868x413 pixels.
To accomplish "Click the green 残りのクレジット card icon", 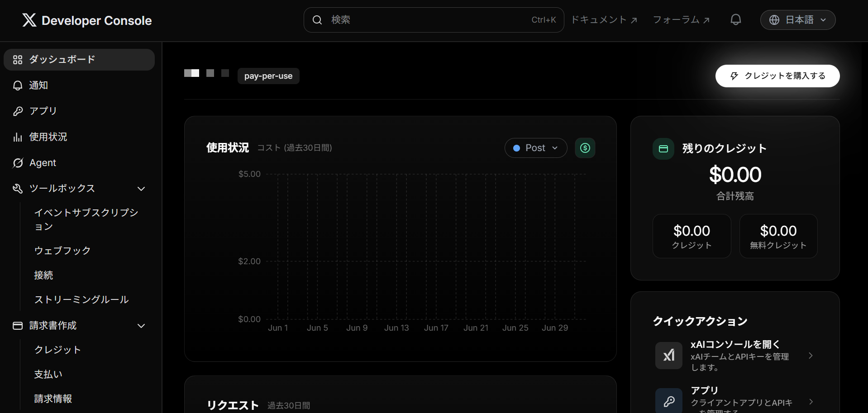I will [x=663, y=149].
